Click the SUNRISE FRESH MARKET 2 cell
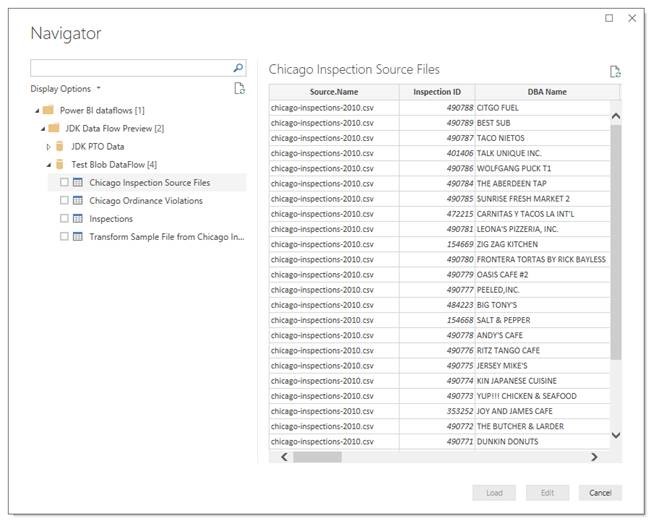The width and height of the screenshot is (659, 526). 543,198
